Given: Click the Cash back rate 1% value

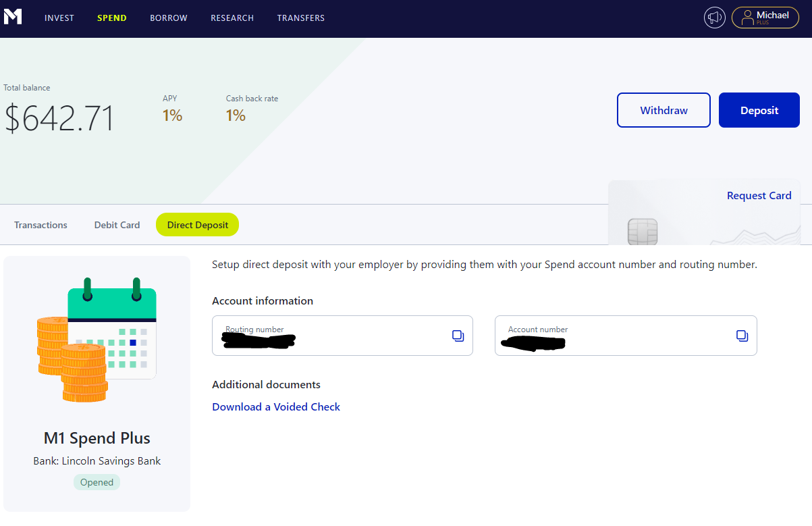Looking at the screenshot, I should [236, 116].
